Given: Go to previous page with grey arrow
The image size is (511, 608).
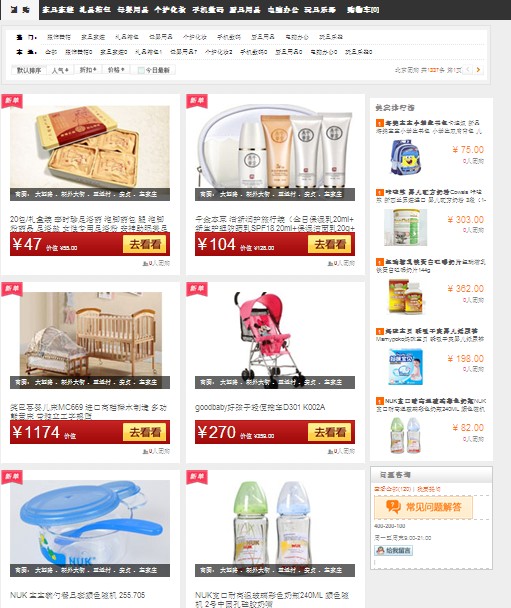Looking at the screenshot, I should (x=468, y=70).
